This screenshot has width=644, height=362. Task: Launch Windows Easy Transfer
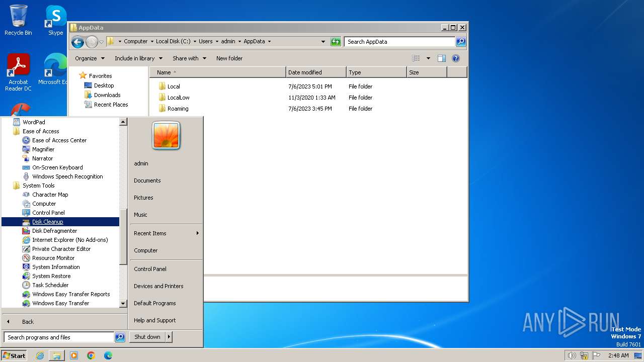click(x=60, y=303)
